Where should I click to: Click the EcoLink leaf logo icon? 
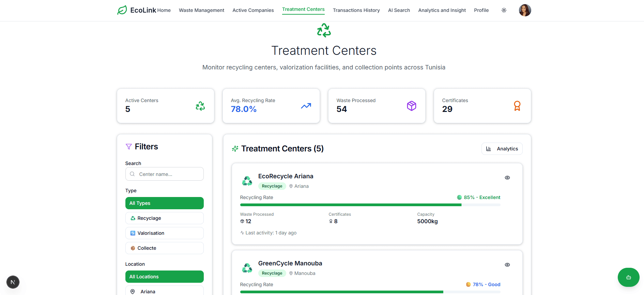point(122,10)
